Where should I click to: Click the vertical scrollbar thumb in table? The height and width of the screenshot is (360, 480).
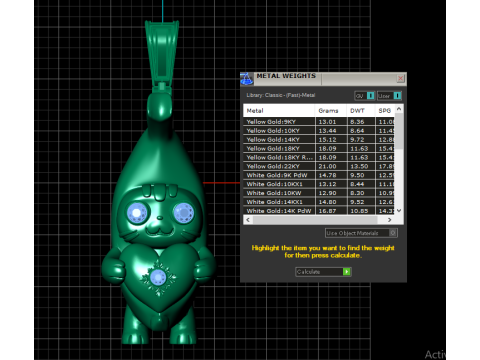click(399, 132)
